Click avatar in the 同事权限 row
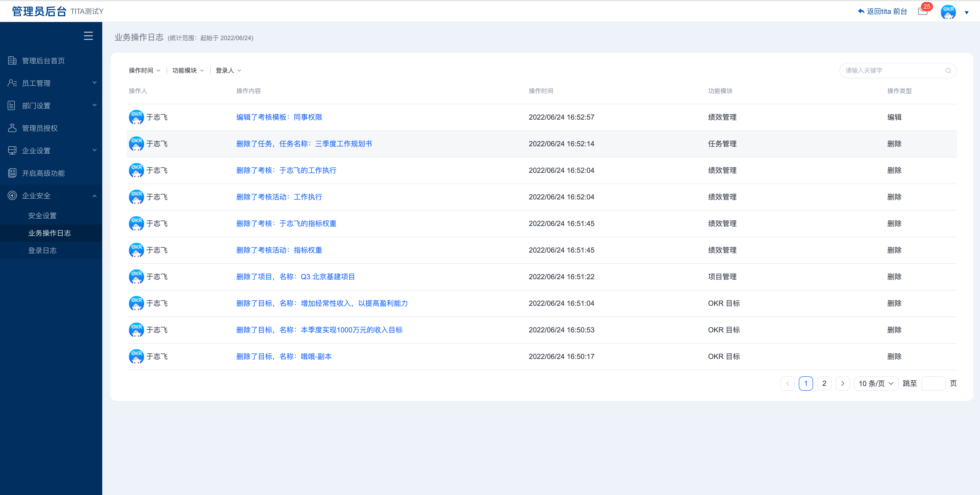The width and height of the screenshot is (980, 495). [x=136, y=117]
